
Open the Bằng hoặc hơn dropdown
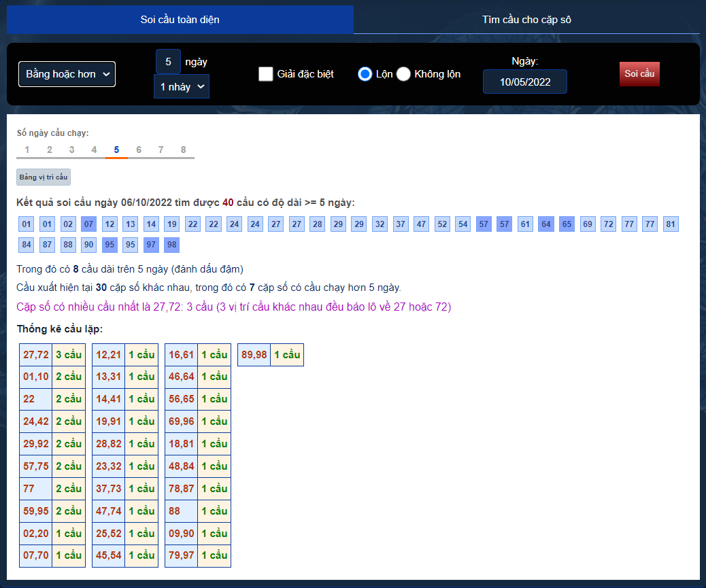[67, 74]
